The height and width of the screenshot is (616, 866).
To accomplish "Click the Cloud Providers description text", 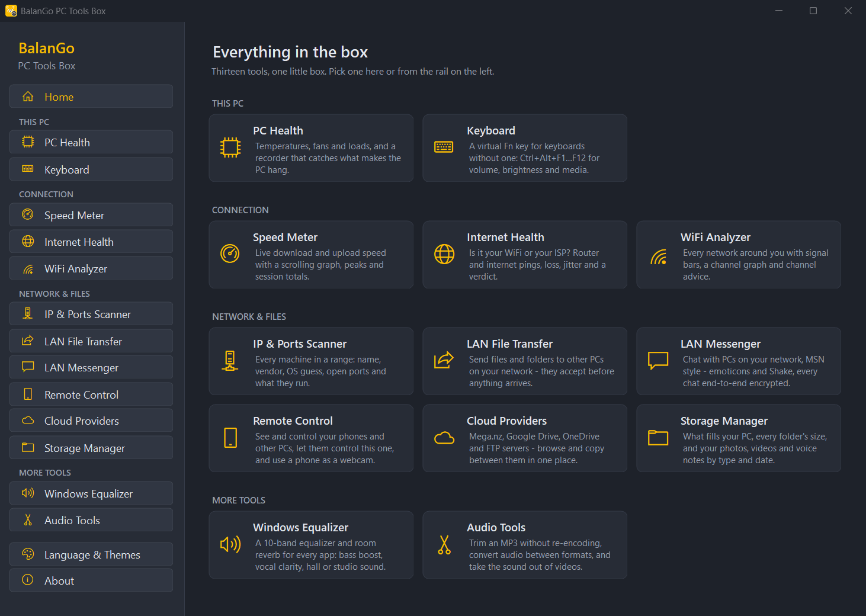I will click(537, 448).
